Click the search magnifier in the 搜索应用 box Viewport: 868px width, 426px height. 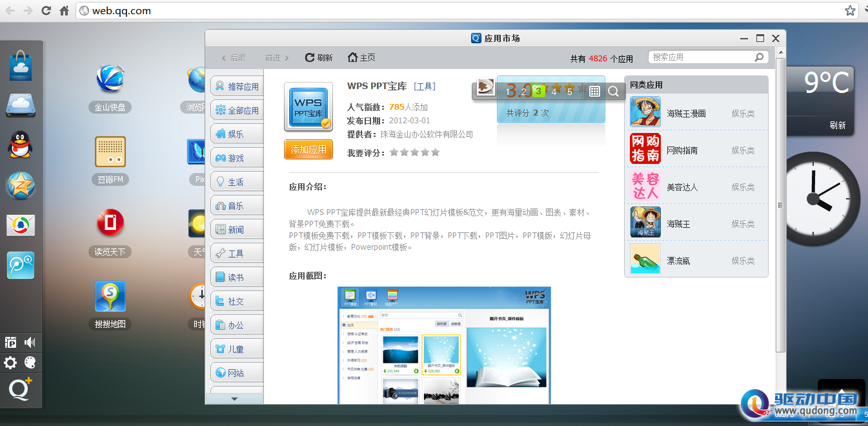(759, 57)
